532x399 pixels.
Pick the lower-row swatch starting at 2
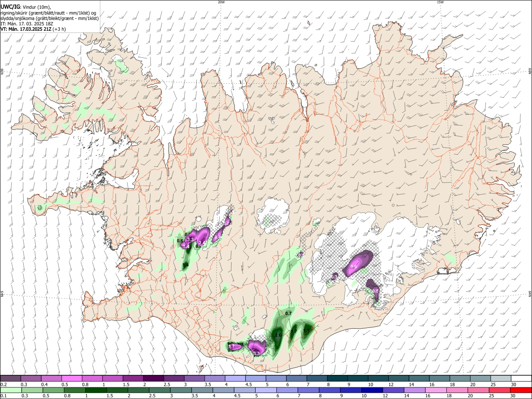click(x=138, y=390)
